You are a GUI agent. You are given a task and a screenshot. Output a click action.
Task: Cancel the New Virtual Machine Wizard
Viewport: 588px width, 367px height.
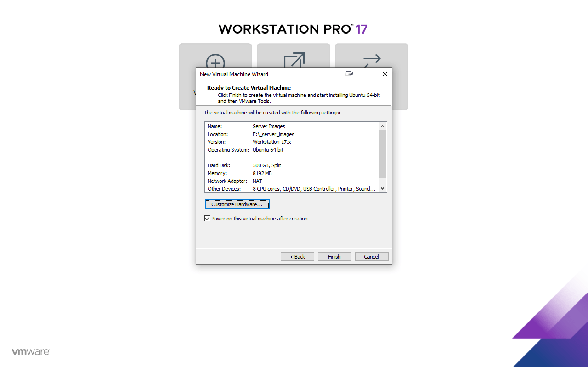click(x=372, y=257)
